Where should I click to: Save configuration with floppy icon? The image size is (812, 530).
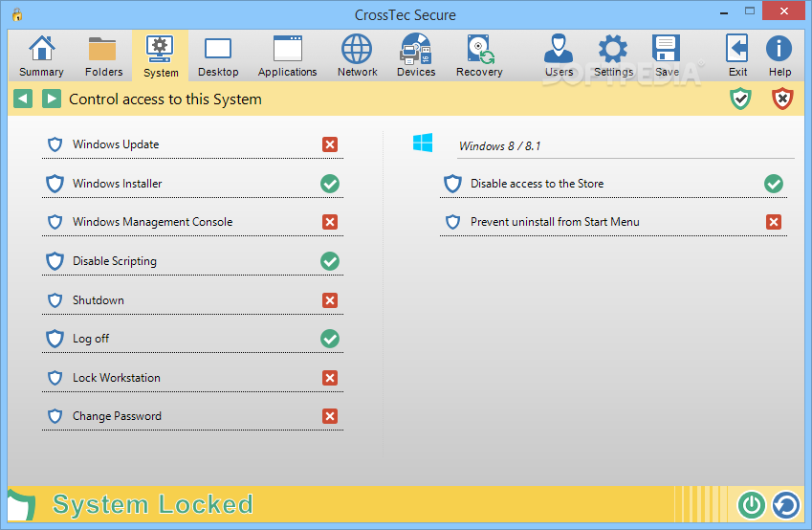[667, 55]
